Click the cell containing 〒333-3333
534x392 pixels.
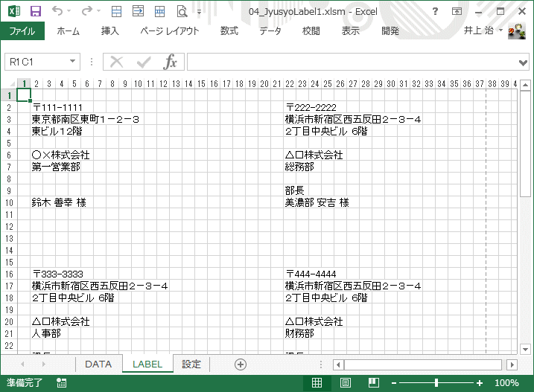point(57,274)
